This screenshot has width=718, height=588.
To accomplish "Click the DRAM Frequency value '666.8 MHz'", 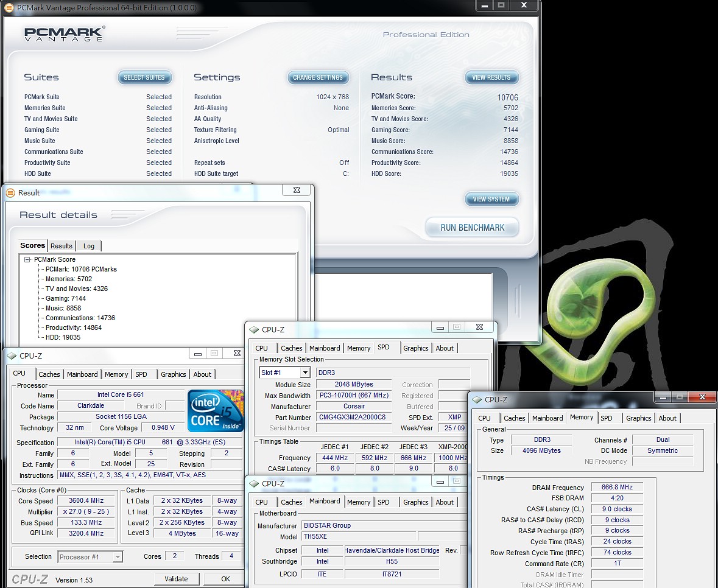I will coord(618,488).
